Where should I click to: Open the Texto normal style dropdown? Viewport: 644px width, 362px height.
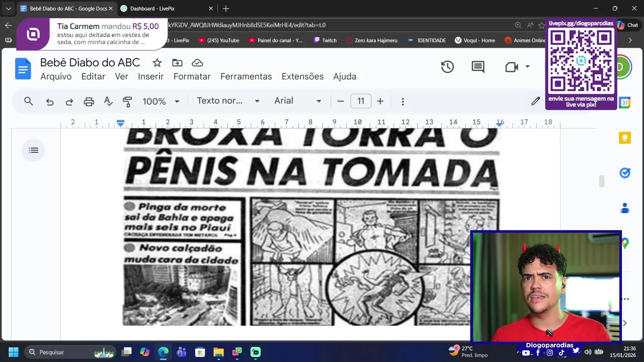click(x=228, y=101)
